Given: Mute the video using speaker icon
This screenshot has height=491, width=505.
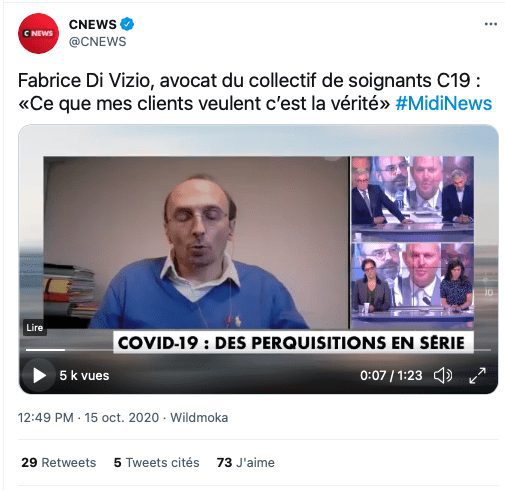Looking at the screenshot, I should point(443,376).
